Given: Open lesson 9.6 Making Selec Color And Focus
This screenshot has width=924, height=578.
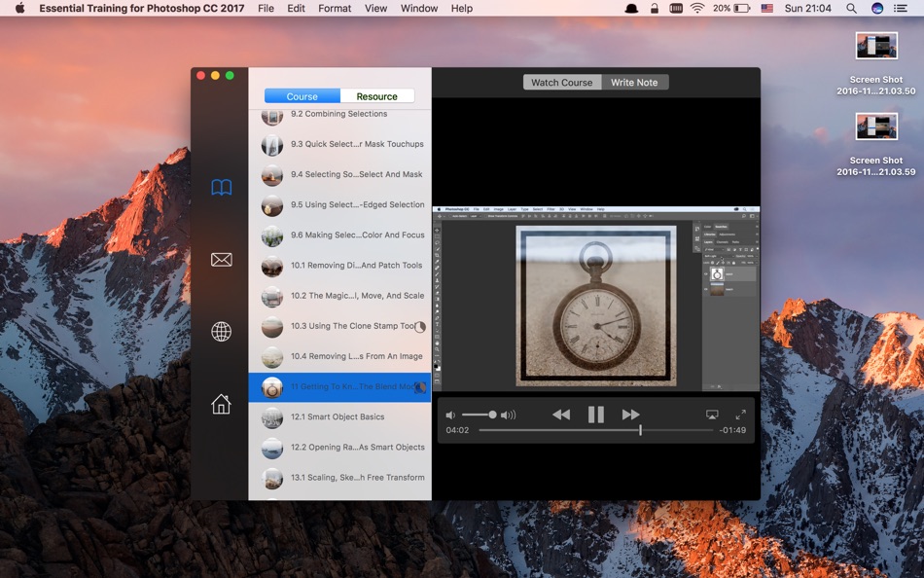Looking at the screenshot, I should [340, 235].
